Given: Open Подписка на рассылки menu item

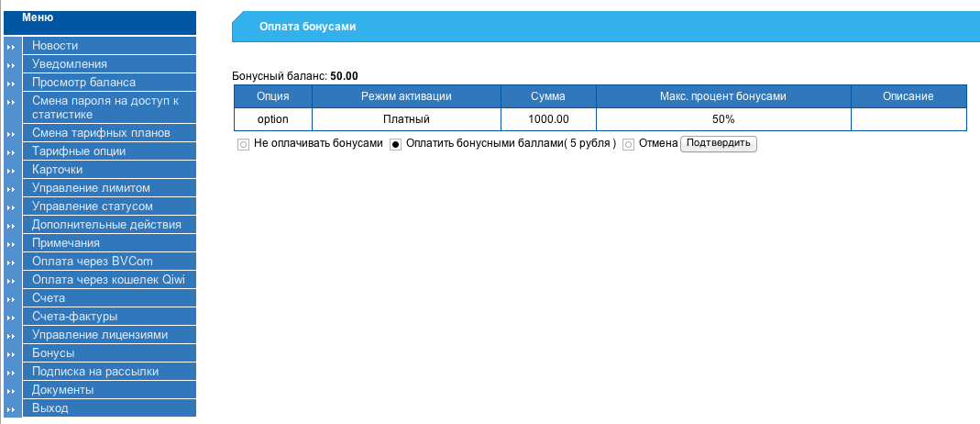Looking at the screenshot, I should [x=95, y=372].
